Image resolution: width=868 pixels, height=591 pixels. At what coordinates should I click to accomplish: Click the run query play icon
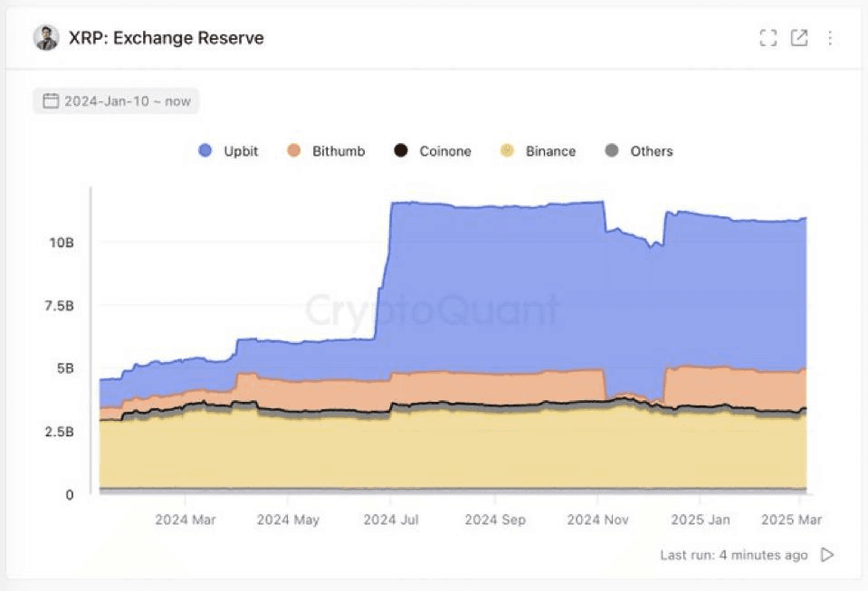click(x=826, y=555)
